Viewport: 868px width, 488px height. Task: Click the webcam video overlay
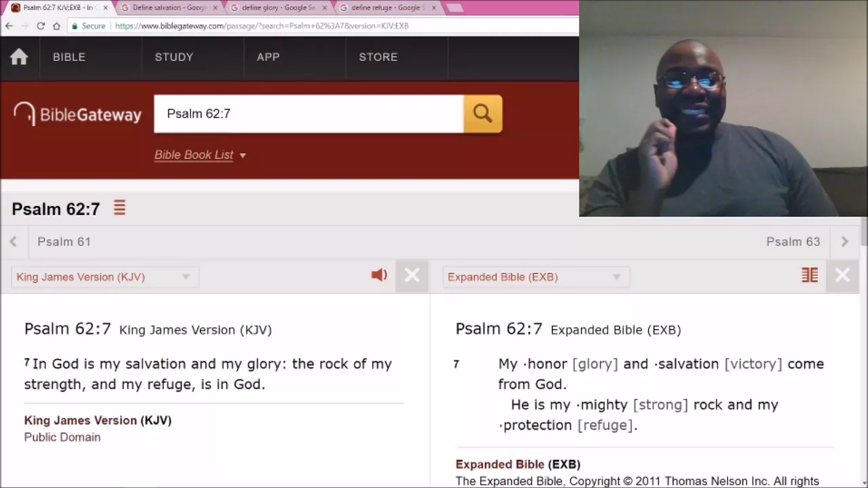(724, 108)
